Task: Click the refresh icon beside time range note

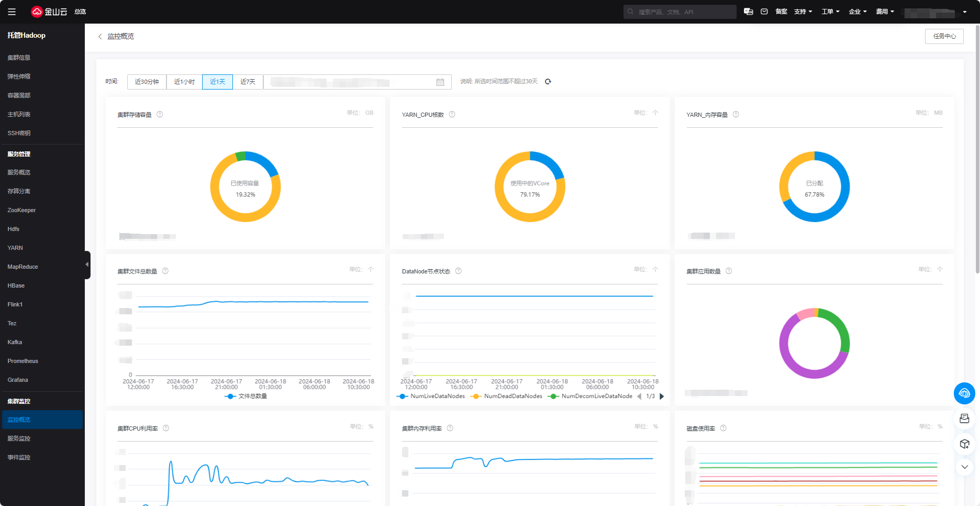Action: 548,82
